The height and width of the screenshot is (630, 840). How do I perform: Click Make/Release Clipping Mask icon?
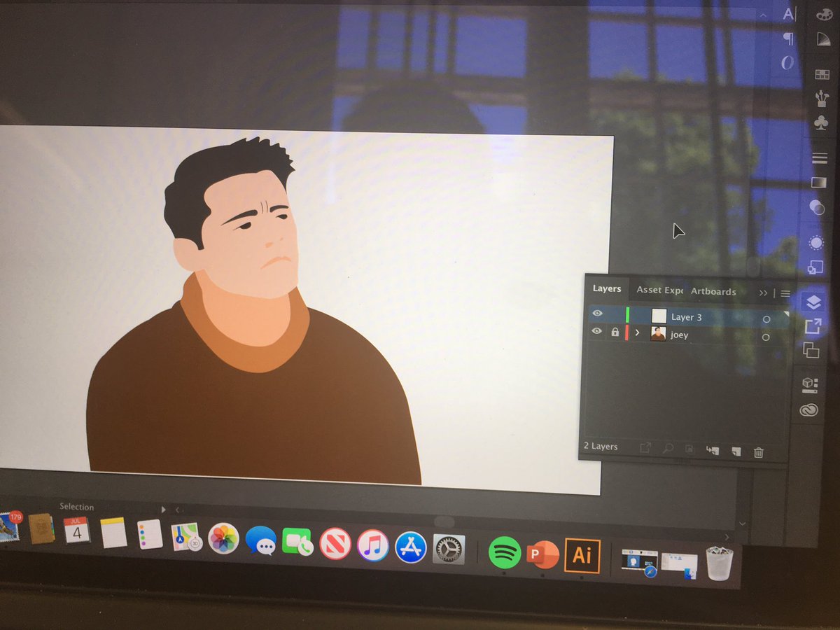pos(689,449)
